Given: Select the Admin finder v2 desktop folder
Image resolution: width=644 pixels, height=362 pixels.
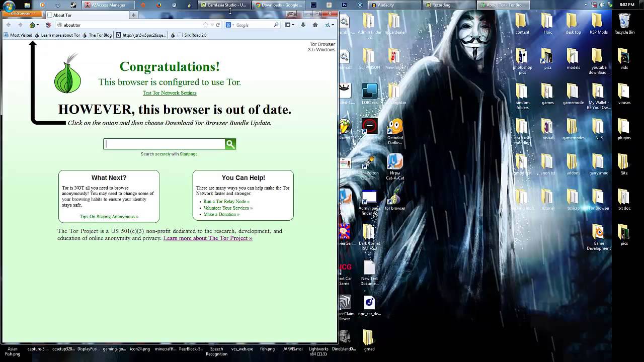Looking at the screenshot, I should pos(369,26).
